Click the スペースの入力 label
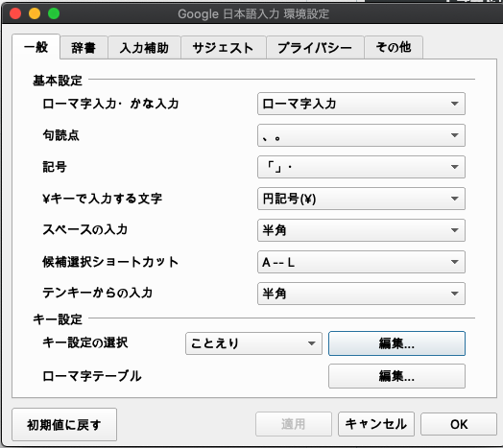Image resolution: width=503 pixels, height=448 pixels. click(x=85, y=229)
